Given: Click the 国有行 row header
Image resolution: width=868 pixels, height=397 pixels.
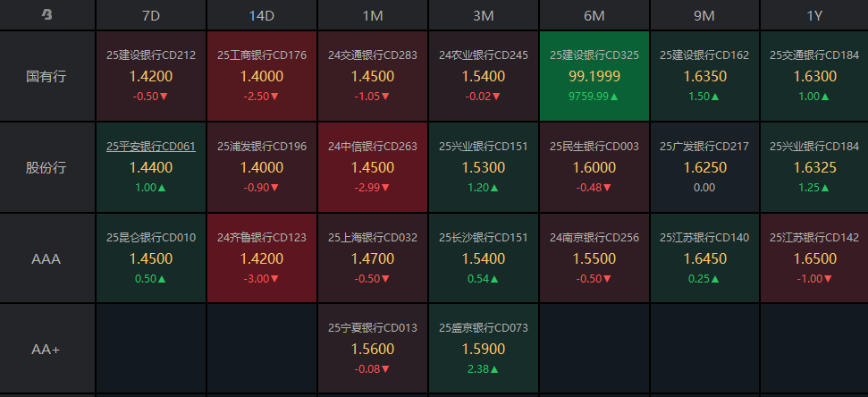Looking at the screenshot, I should 46,76.
